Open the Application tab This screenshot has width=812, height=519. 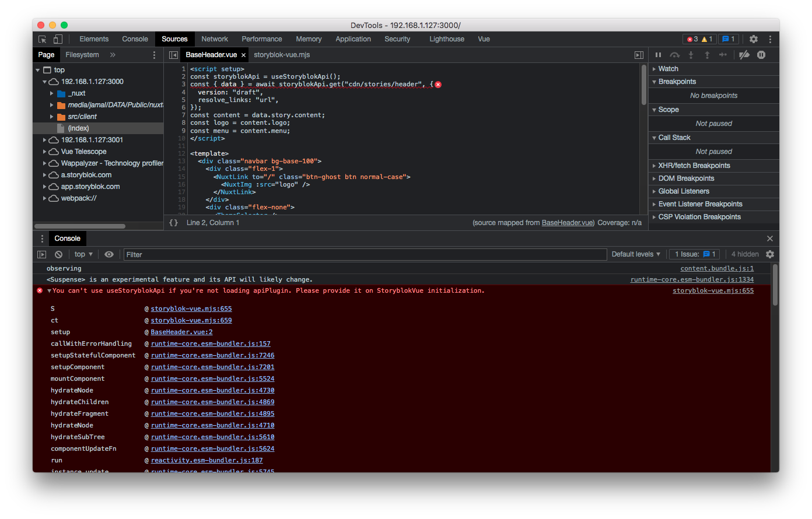[x=353, y=39]
